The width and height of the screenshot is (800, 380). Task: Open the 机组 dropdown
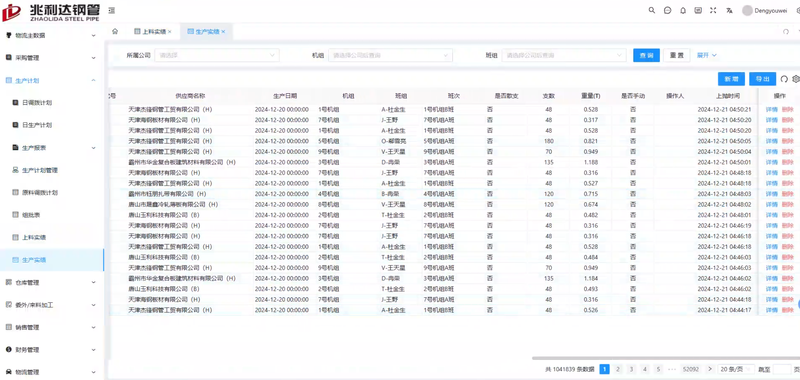(x=390, y=55)
